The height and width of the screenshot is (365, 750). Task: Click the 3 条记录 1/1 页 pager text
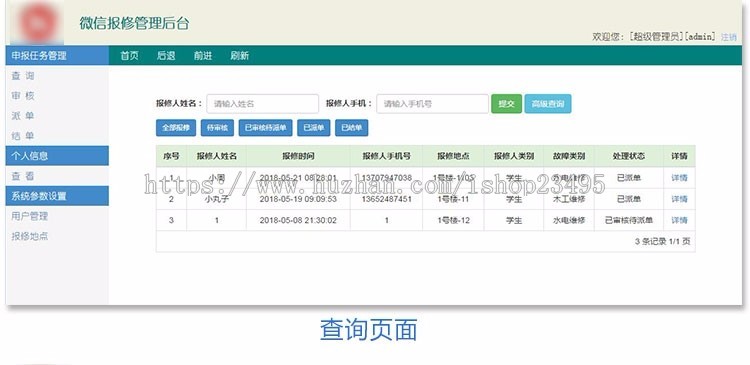662,242
